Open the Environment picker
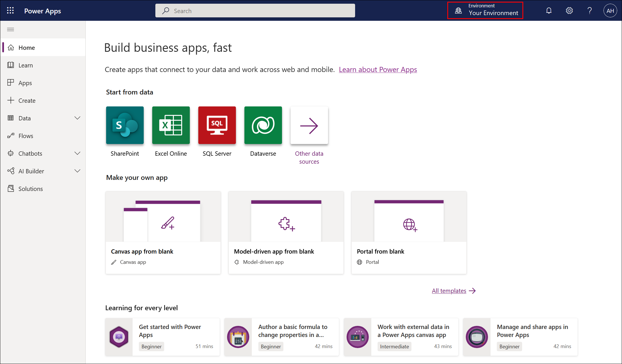The width and height of the screenshot is (622, 364). (485, 11)
